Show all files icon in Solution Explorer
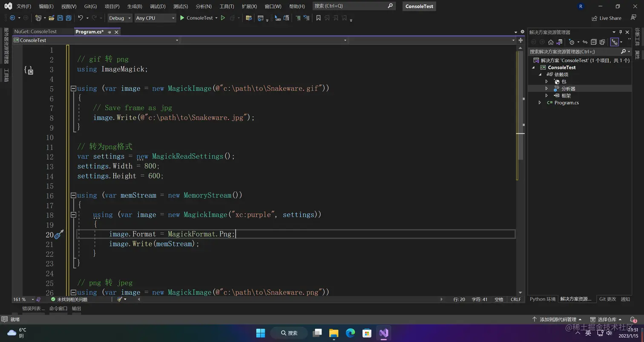 tap(602, 42)
